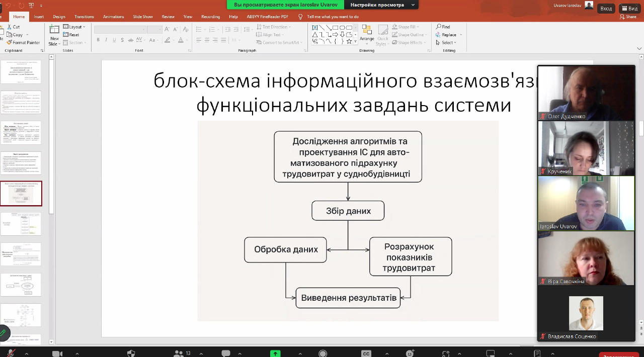Click the Вид view button
This screenshot has height=357, width=644.
click(x=629, y=9)
